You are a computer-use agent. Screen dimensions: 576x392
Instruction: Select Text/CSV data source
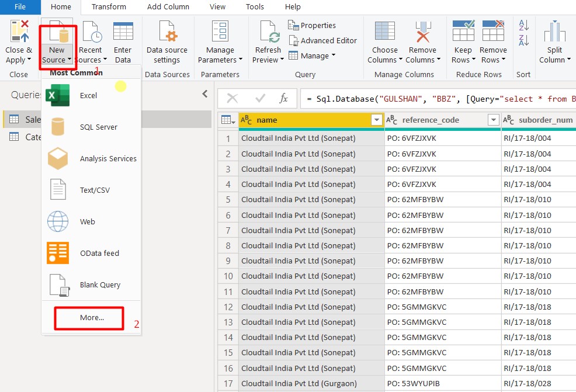pos(91,190)
